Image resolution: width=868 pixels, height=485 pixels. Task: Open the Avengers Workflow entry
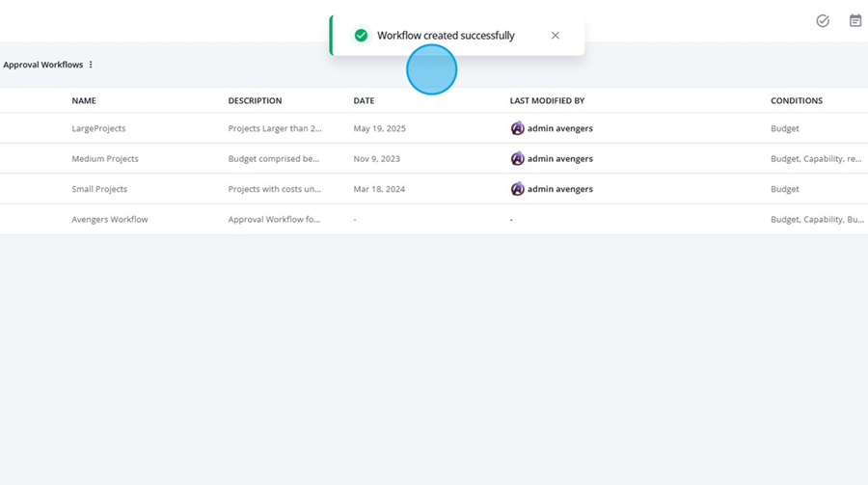[x=110, y=219]
